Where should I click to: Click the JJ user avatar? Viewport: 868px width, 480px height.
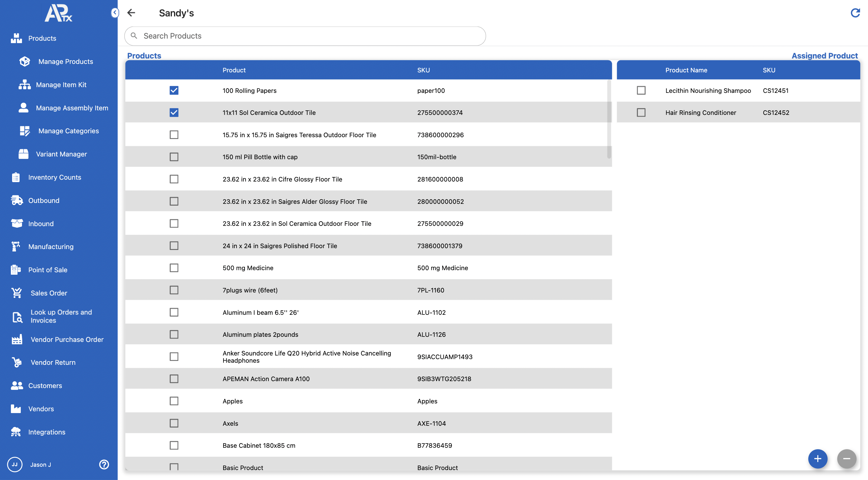click(x=15, y=465)
